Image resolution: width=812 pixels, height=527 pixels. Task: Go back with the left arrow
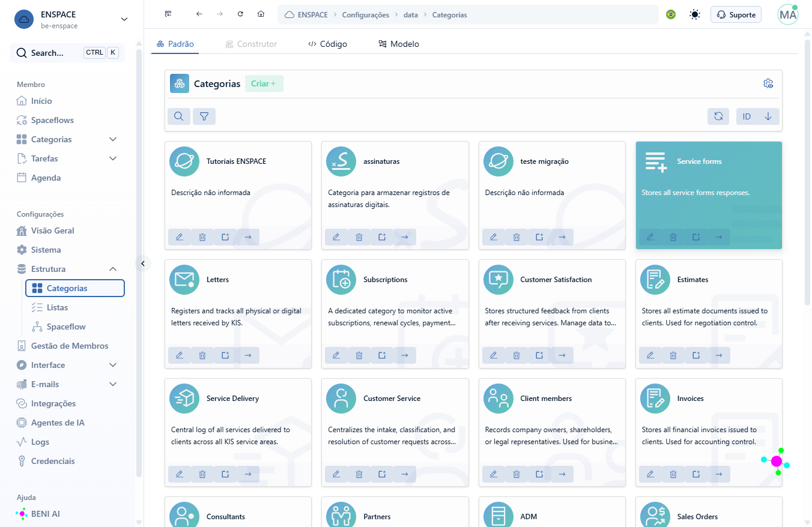pyautogui.click(x=199, y=14)
